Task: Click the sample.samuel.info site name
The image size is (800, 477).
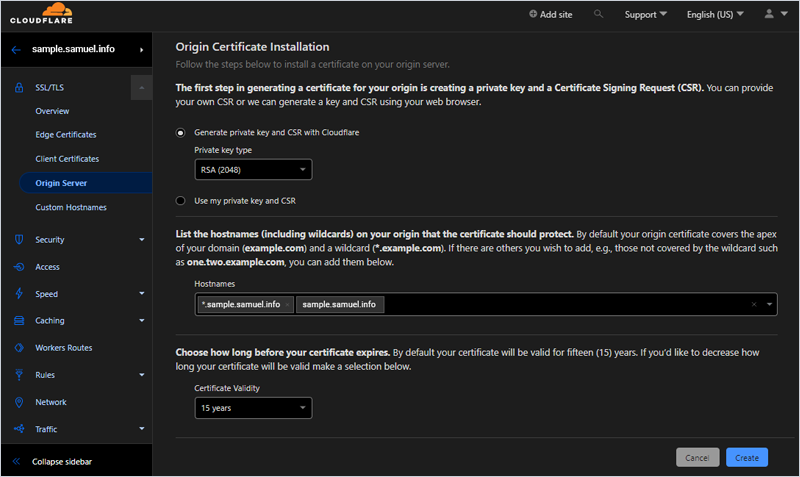Action: click(x=73, y=49)
